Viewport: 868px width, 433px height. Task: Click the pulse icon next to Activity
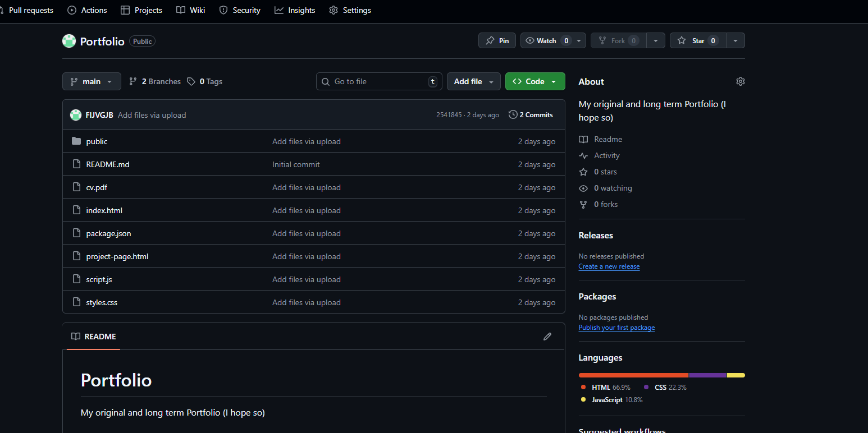[583, 155]
